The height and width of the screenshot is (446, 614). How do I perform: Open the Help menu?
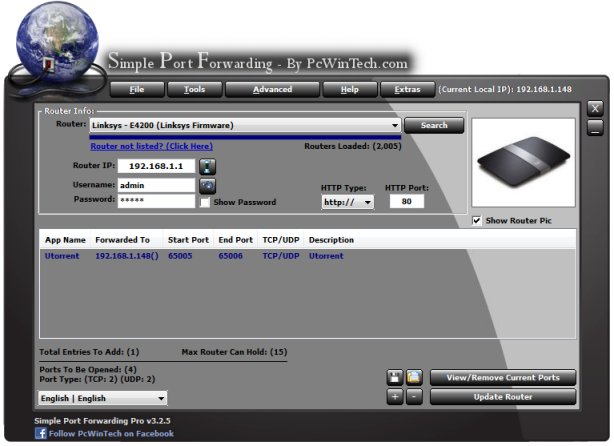(350, 89)
